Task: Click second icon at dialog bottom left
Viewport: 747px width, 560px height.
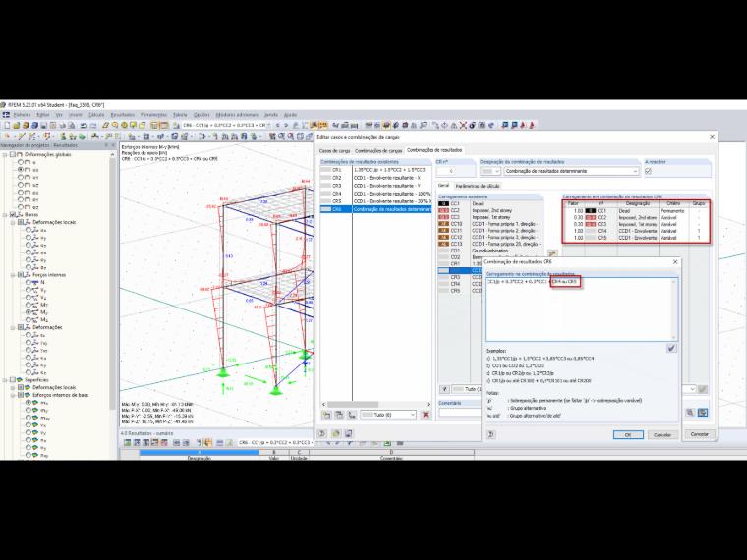Action: tap(336, 434)
